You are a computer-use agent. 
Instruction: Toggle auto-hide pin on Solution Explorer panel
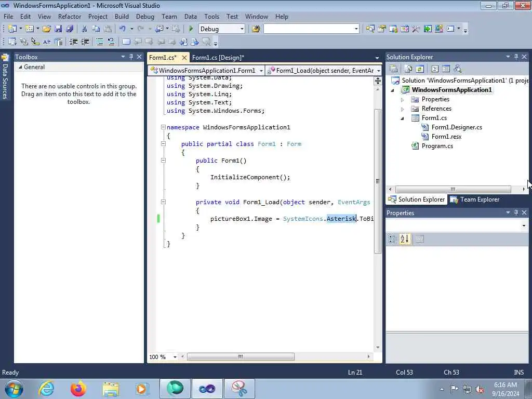516,57
